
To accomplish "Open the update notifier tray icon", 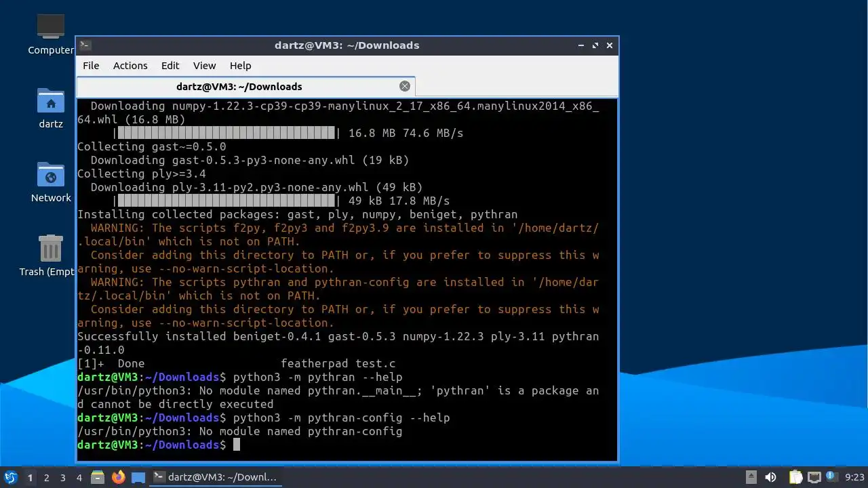I will coord(831,477).
